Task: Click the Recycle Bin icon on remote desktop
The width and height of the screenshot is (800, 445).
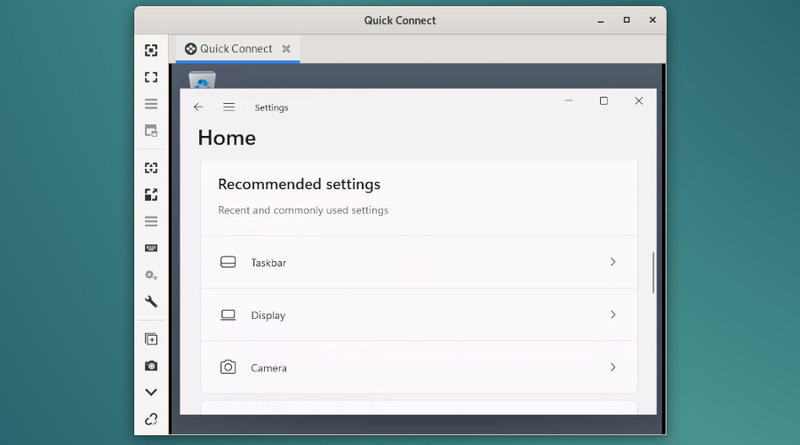Action: 202,80
